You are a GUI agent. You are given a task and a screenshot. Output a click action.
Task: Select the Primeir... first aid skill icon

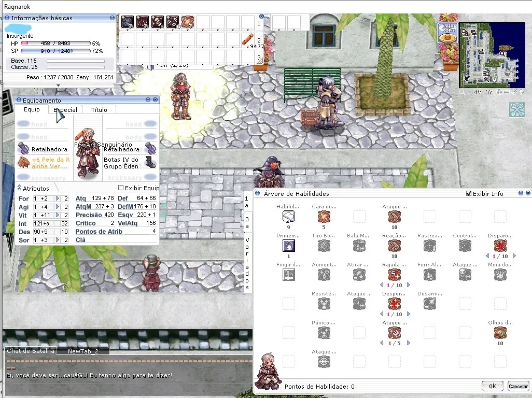click(289, 246)
